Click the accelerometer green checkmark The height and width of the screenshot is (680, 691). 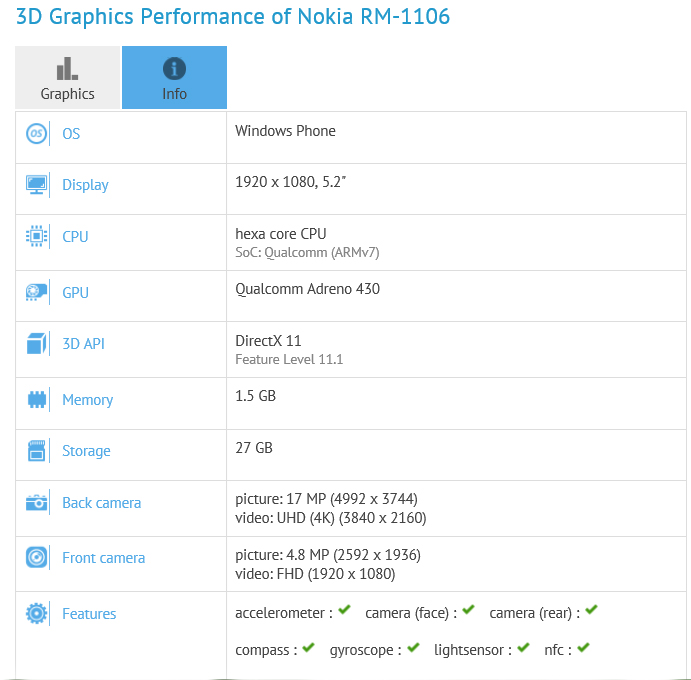click(x=344, y=610)
